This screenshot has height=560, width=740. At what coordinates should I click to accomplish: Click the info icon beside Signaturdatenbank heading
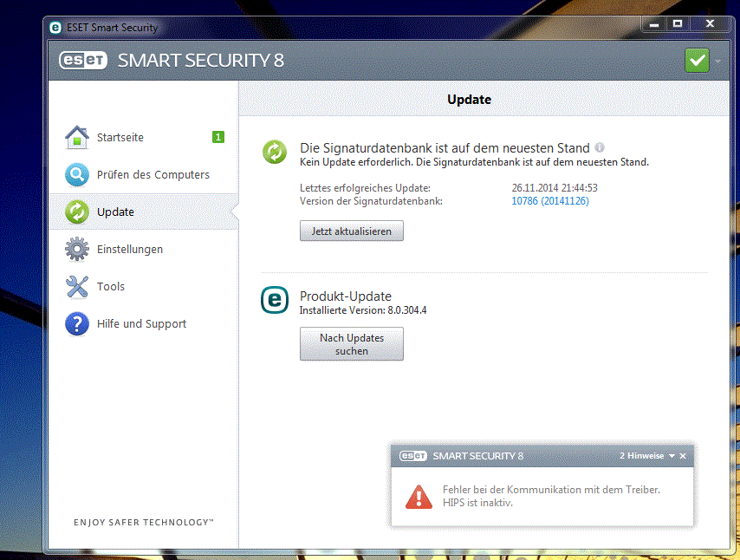[x=600, y=147]
